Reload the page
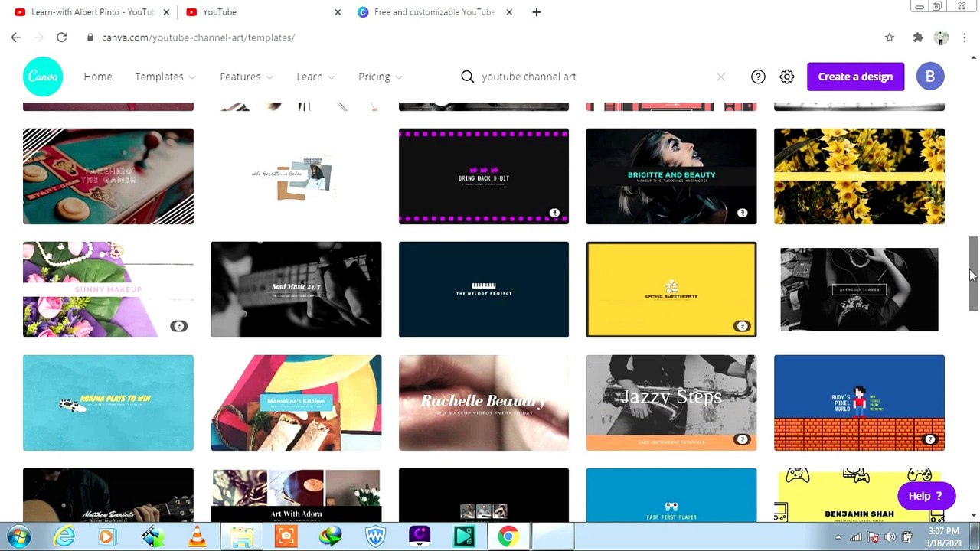 pos(61,37)
